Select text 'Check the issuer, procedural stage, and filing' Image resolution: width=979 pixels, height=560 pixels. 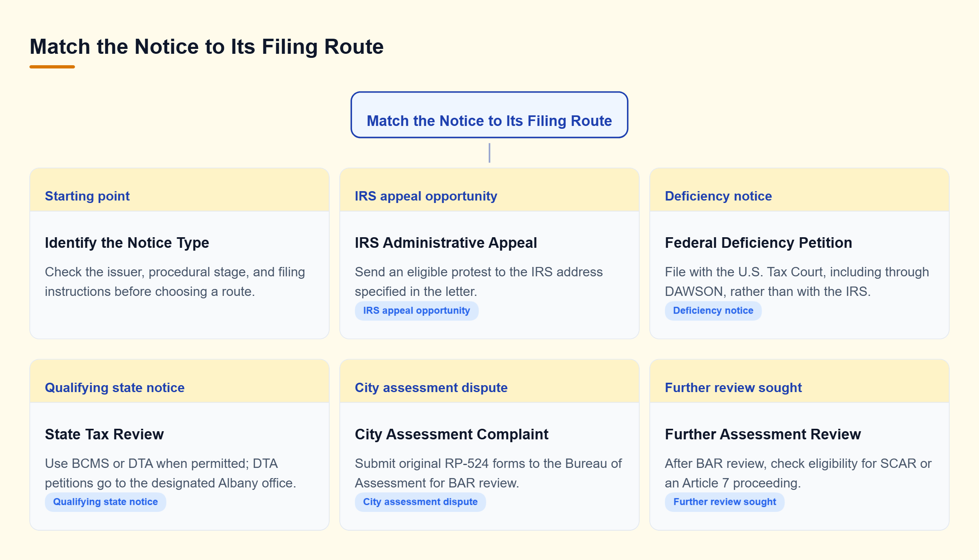[x=175, y=272]
